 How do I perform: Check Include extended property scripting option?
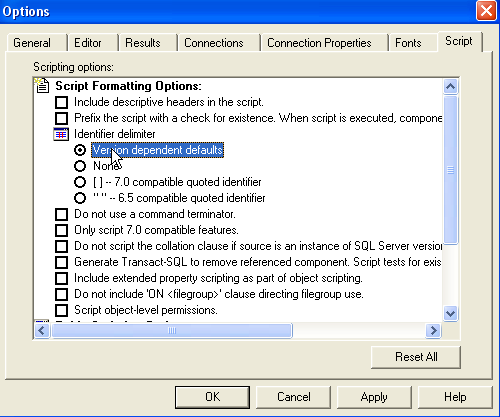[x=61, y=278]
